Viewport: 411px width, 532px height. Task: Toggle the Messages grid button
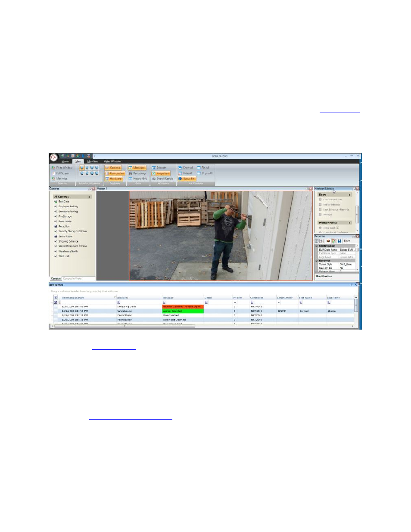(x=137, y=168)
